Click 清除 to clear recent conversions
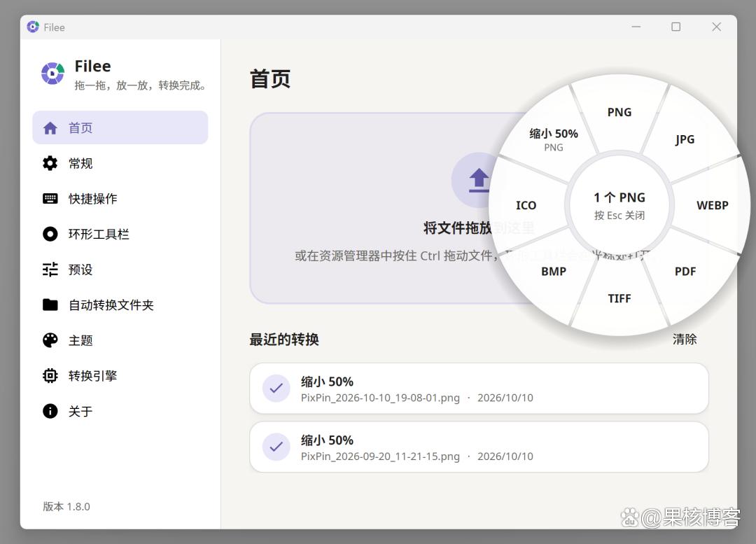Viewport: 756px width, 544px height. (685, 339)
